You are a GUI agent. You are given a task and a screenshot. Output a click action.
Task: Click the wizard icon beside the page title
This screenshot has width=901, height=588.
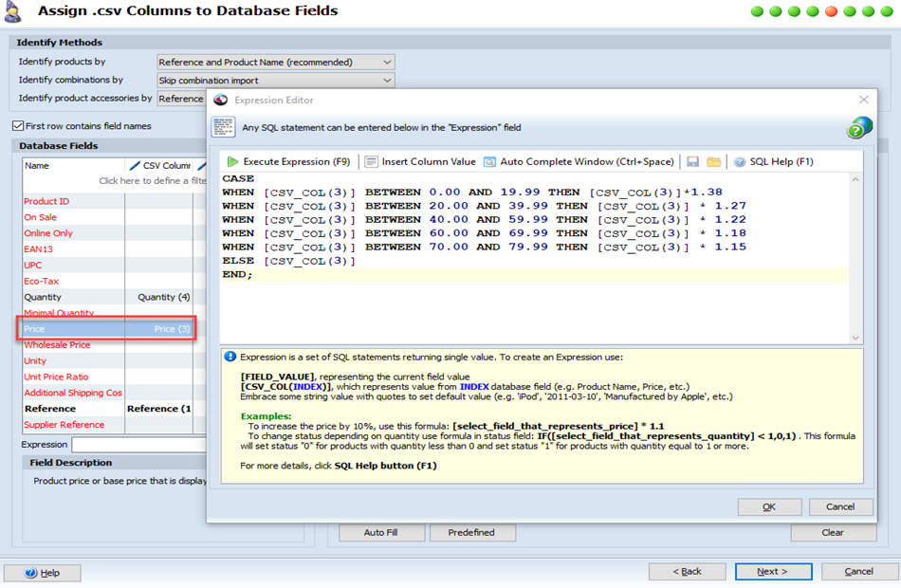(x=12, y=12)
